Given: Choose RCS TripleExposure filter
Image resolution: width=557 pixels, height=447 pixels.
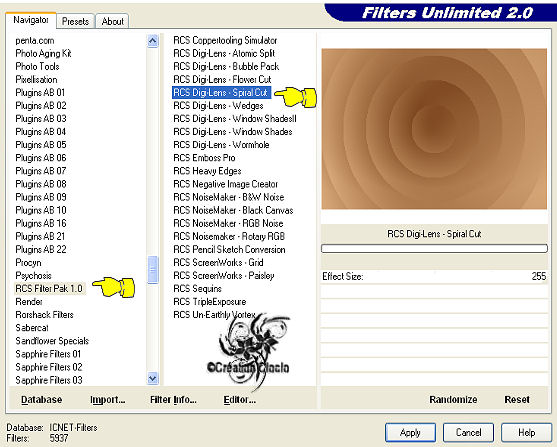Looking at the screenshot, I should pos(210,302).
